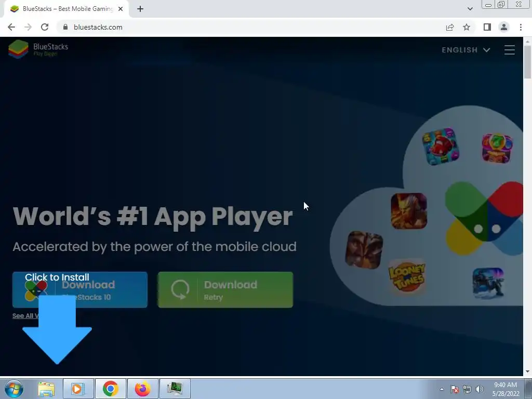532x399 pixels.
Task: Click the browser forward arrow
Action: click(28, 27)
